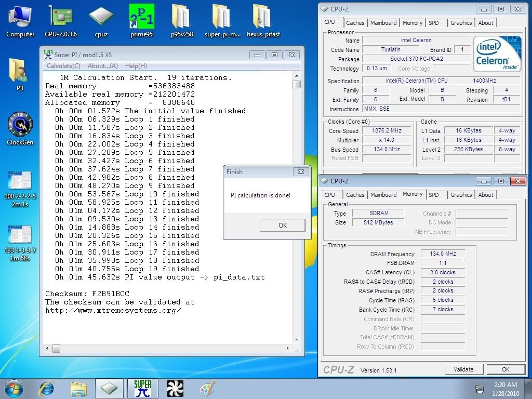Open the P3 folder on desktop
Viewport: 532px width, 399px height.
point(20,75)
